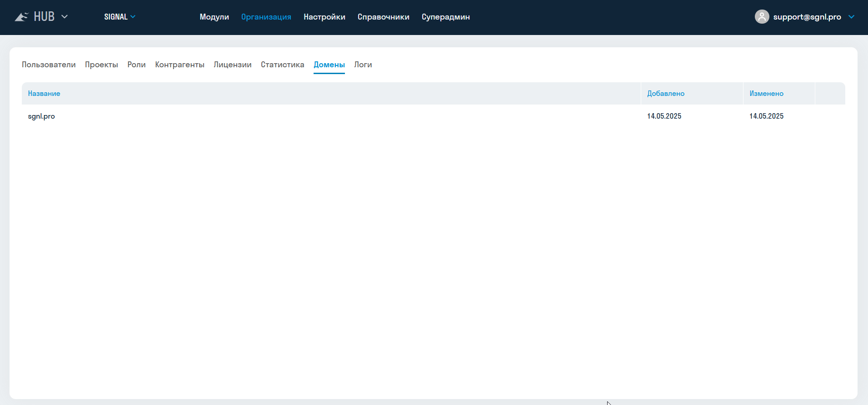This screenshot has height=405, width=868.
Task: View the Лицензии tab
Action: (x=233, y=65)
